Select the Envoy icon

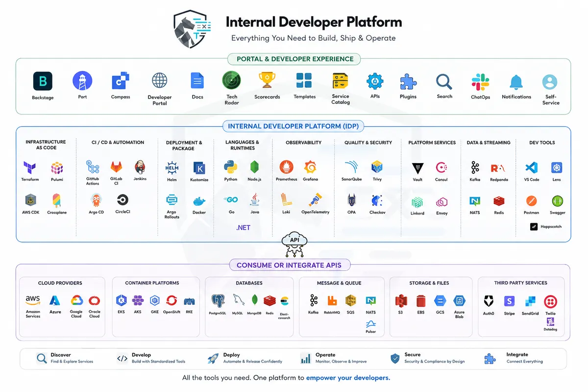tap(442, 202)
